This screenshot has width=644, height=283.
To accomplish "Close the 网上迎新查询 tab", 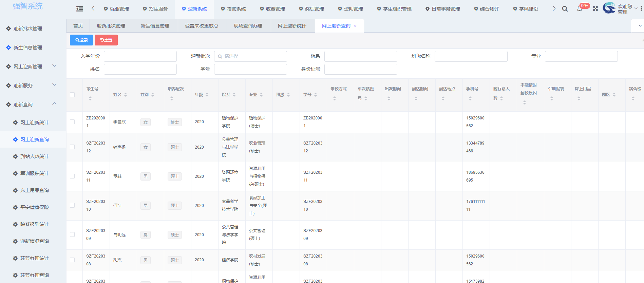I will click(355, 26).
